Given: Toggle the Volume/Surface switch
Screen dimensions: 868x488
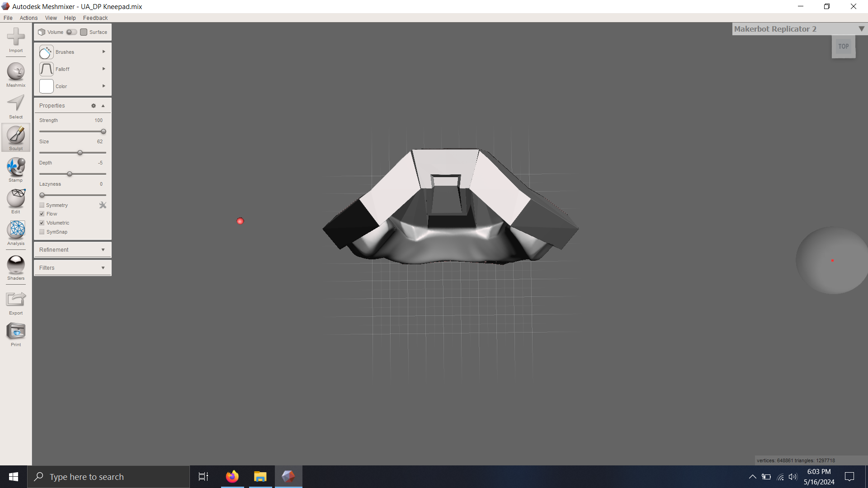Looking at the screenshot, I should 71,32.
